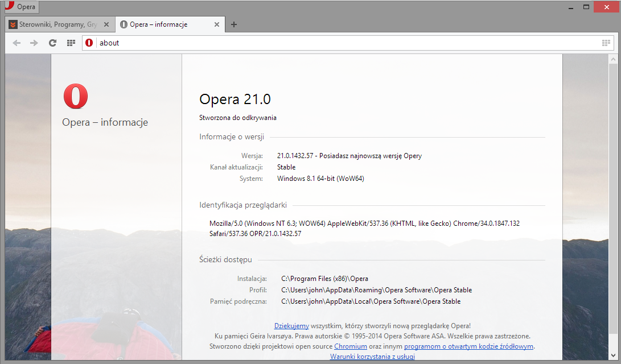This screenshot has width=621, height=364.
Task: Select the 'Opera – informacje' tab
Action: click(170, 24)
